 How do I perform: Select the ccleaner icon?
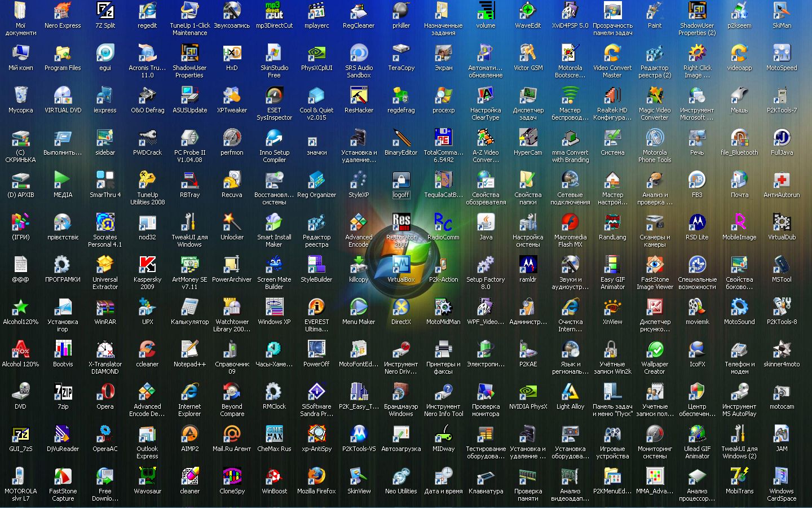click(x=147, y=349)
